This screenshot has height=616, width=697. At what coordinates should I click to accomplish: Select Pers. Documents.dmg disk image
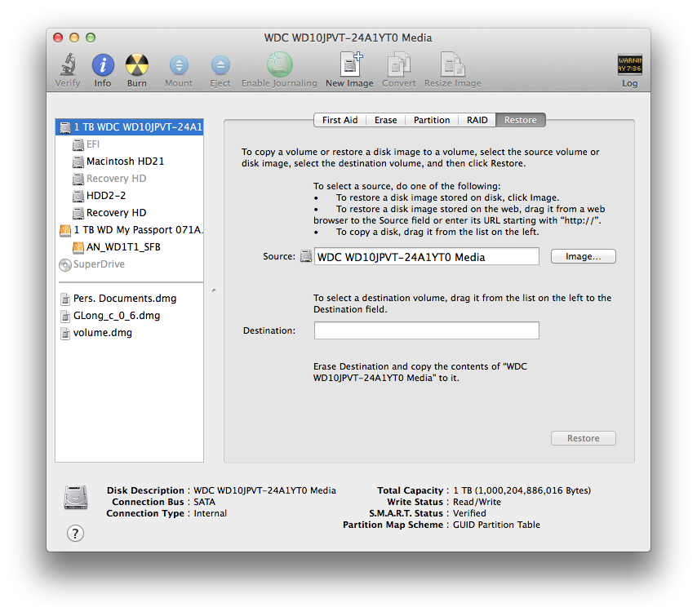129,299
